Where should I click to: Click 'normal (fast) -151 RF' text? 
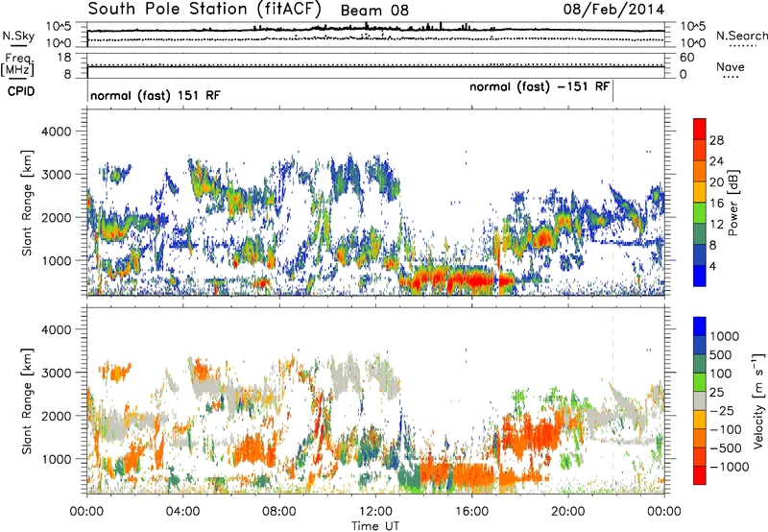(540, 86)
